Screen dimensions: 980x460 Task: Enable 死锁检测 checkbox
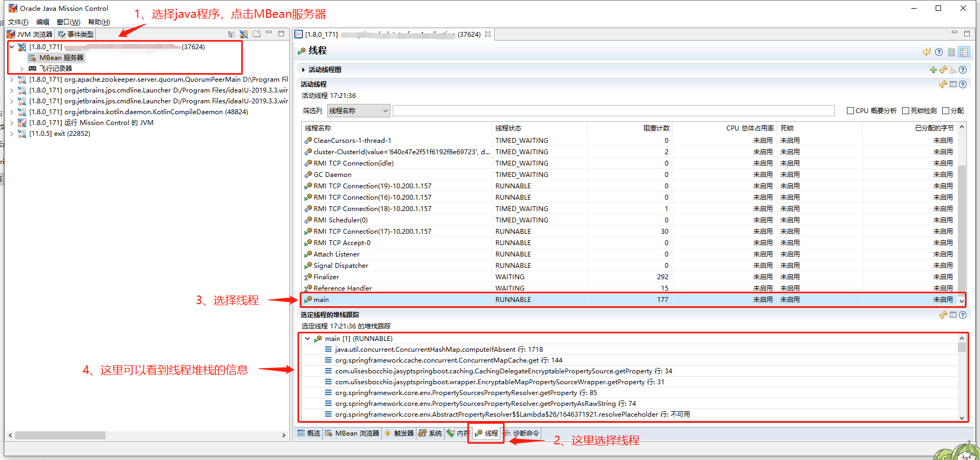coord(905,110)
